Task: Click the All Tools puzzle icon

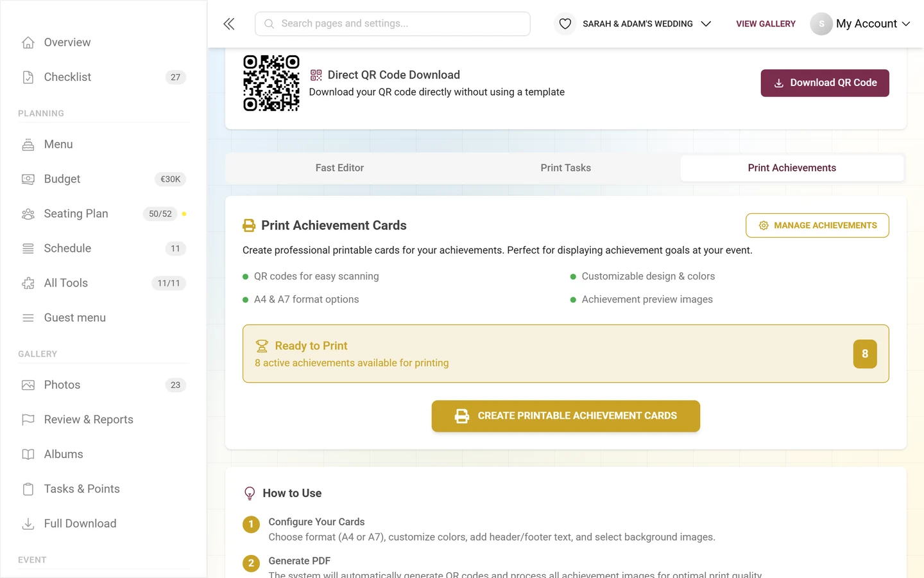Action: point(28,283)
